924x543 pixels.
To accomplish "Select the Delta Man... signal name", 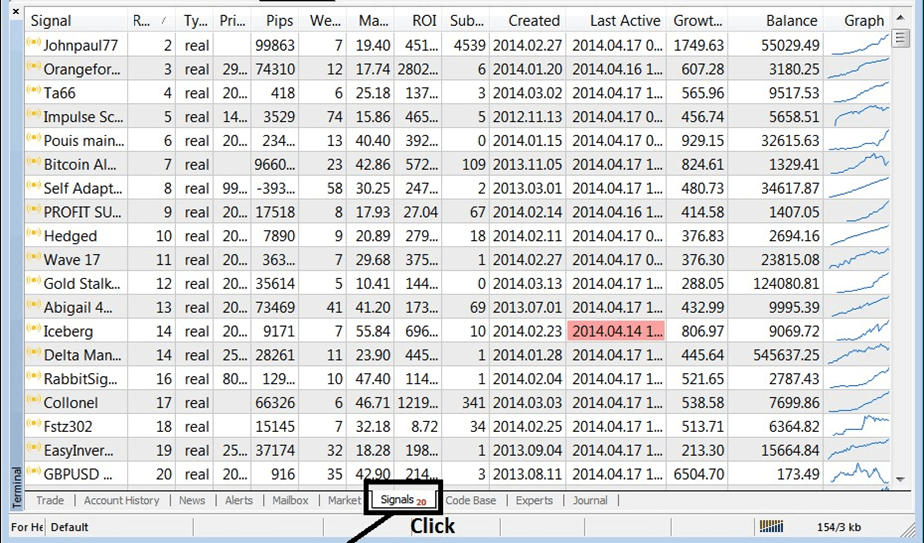I will 82,355.
